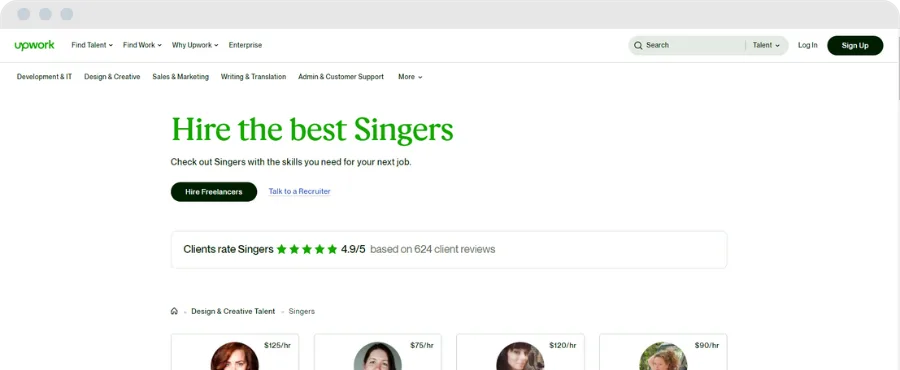The image size is (900, 370).
Task: Go to home via breadcrumb house icon
Action: [x=174, y=311]
